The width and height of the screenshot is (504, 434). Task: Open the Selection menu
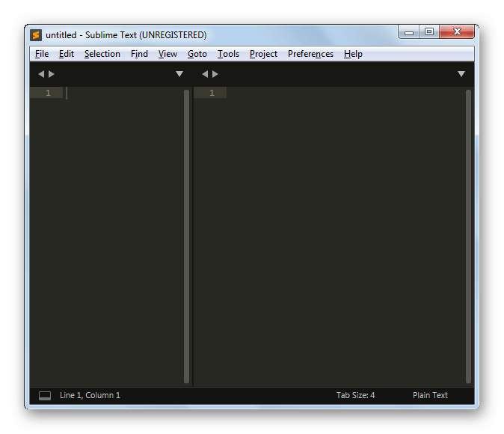(x=102, y=54)
